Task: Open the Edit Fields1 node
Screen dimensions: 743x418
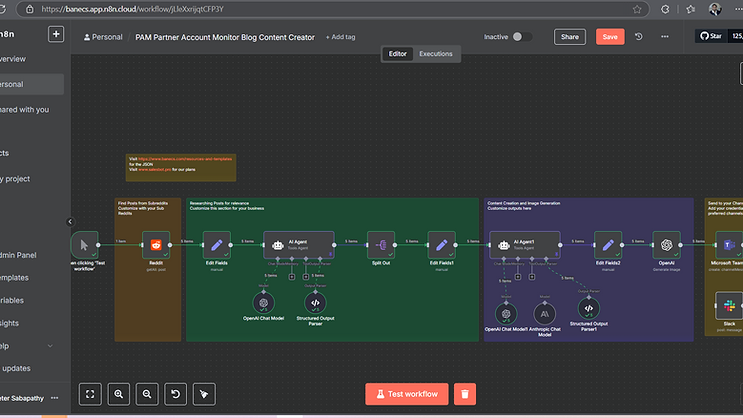Action: click(442, 245)
